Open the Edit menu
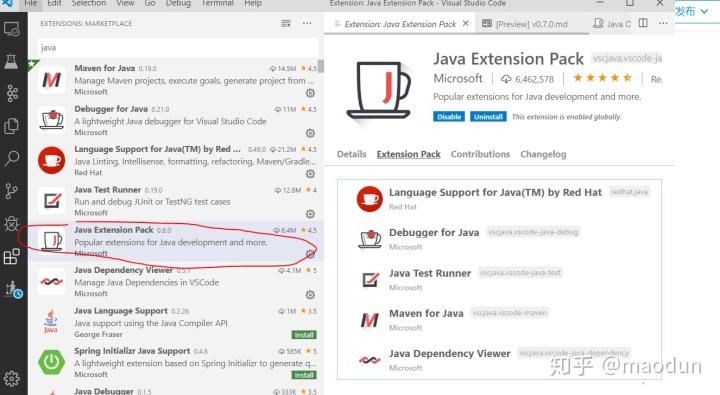This screenshot has width=720, height=395. click(54, 3)
